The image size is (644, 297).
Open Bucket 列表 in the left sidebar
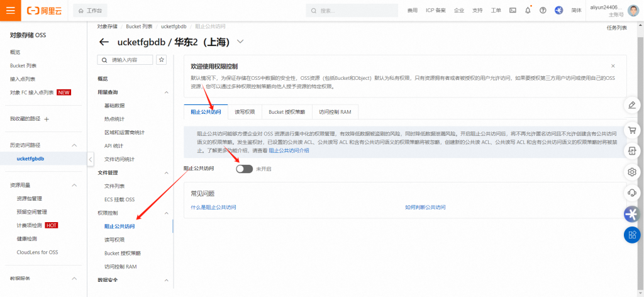23,65
